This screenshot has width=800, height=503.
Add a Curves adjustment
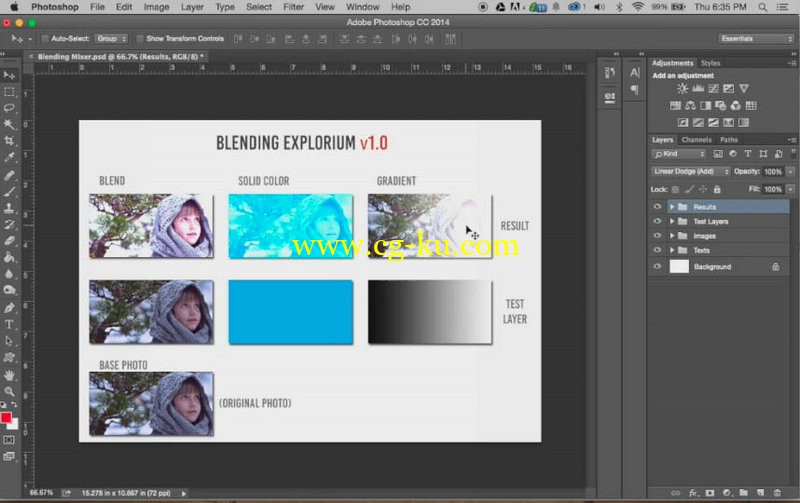713,89
